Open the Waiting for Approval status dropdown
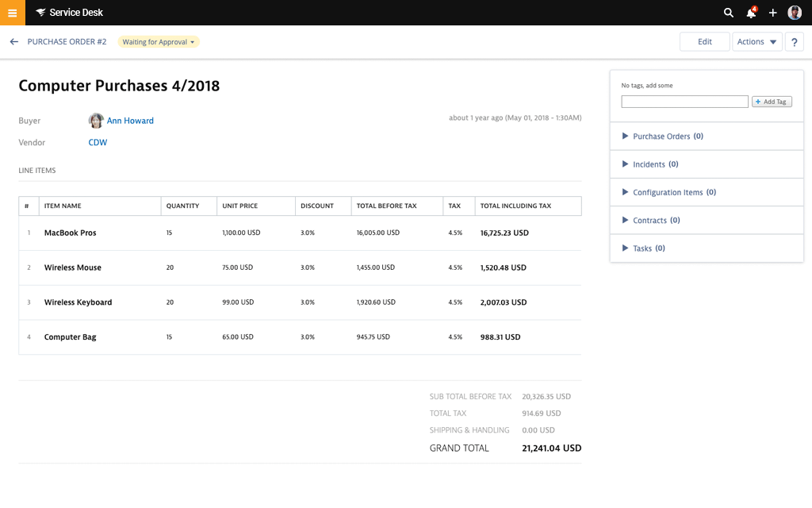This screenshot has width=812, height=508. (159, 41)
